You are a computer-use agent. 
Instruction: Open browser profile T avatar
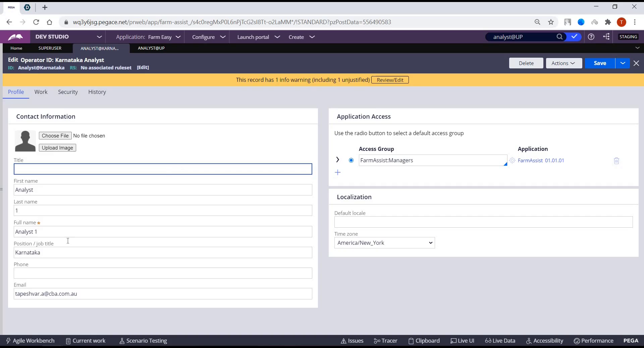[x=622, y=22]
